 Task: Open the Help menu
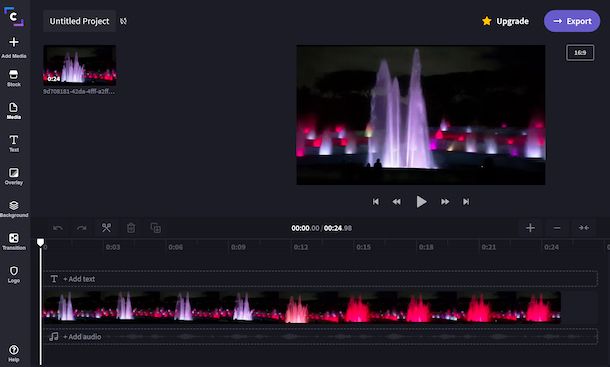[14, 353]
